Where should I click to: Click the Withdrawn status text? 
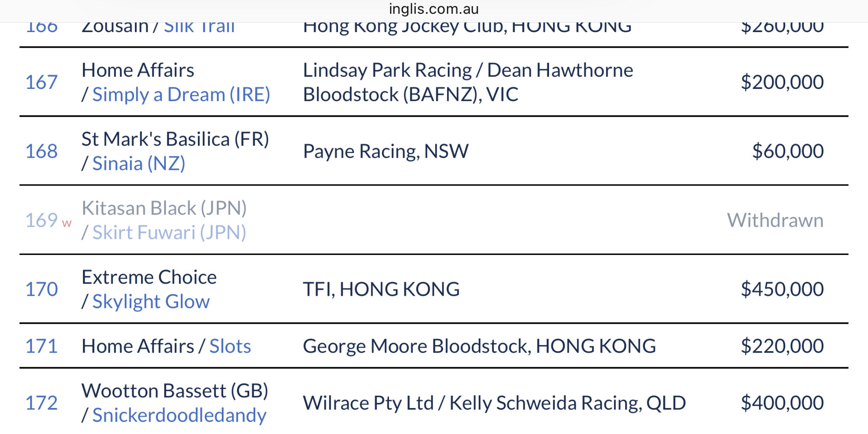tap(775, 220)
